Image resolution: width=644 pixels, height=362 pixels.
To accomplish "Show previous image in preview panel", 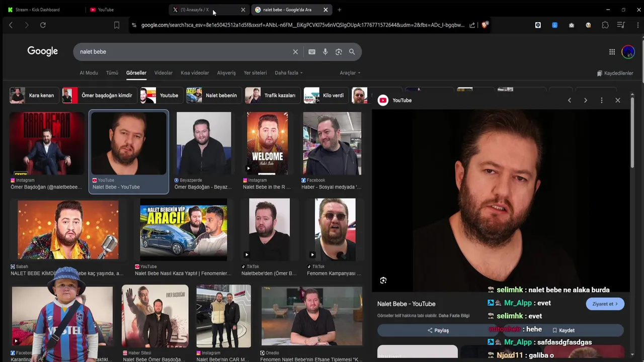I will (570, 101).
